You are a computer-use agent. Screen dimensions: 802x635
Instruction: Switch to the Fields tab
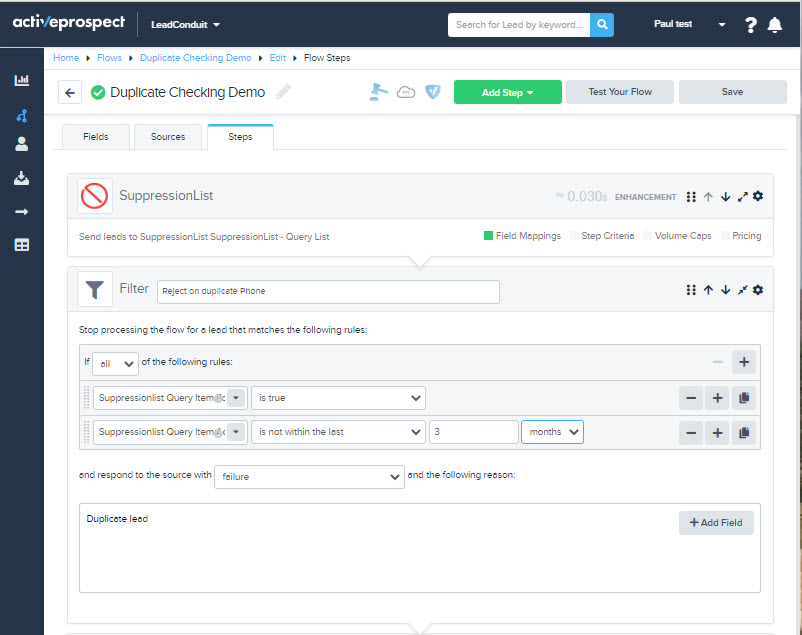[96, 137]
